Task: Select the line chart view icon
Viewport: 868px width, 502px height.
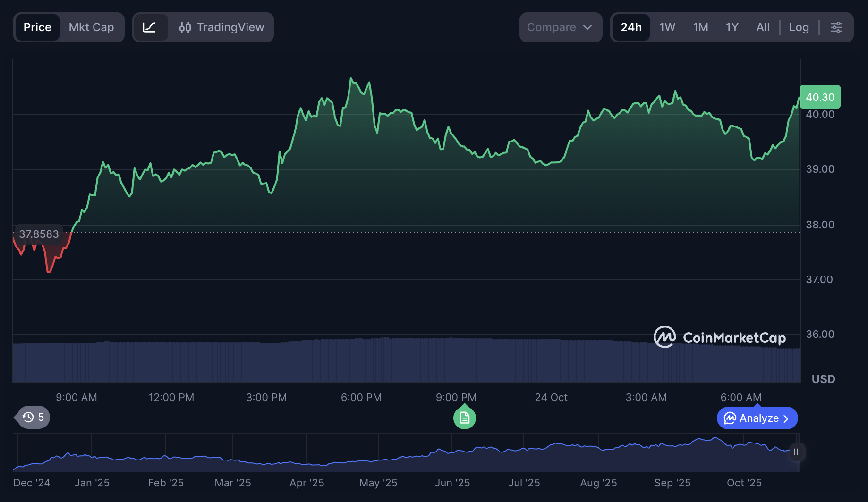Action: tap(150, 27)
